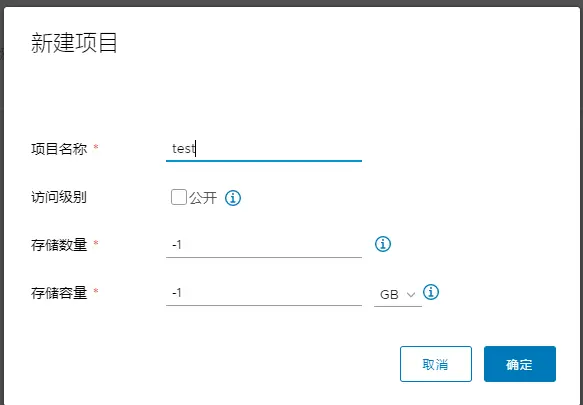
Task: Click the 存储数量 label
Action: coord(59,245)
